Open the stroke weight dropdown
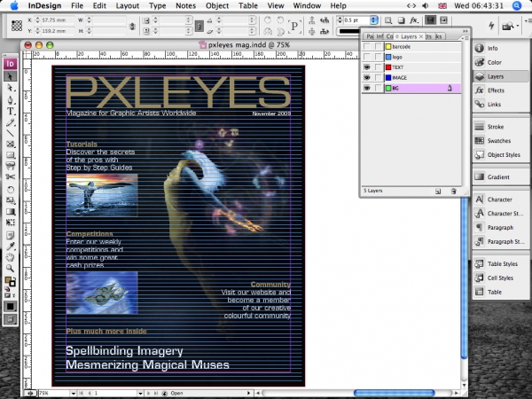Image resolution: width=532 pixels, height=399 pixels. pyautogui.click(x=373, y=20)
